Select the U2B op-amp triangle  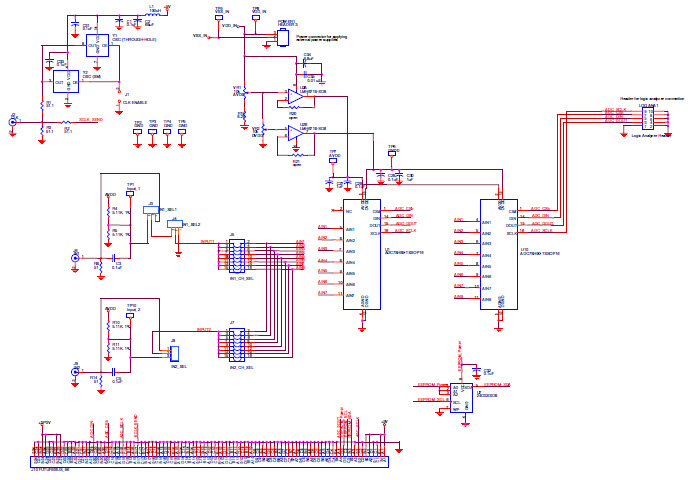(295, 133)
